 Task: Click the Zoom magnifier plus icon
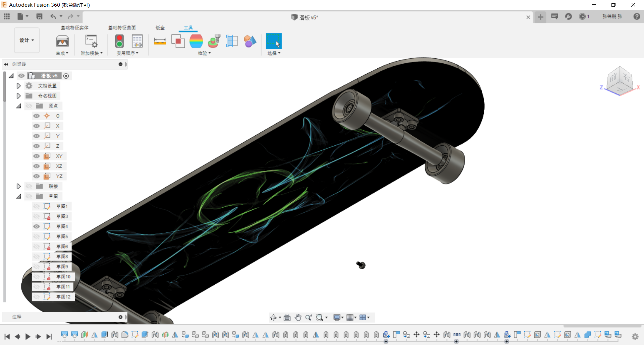tap(309, 318)
